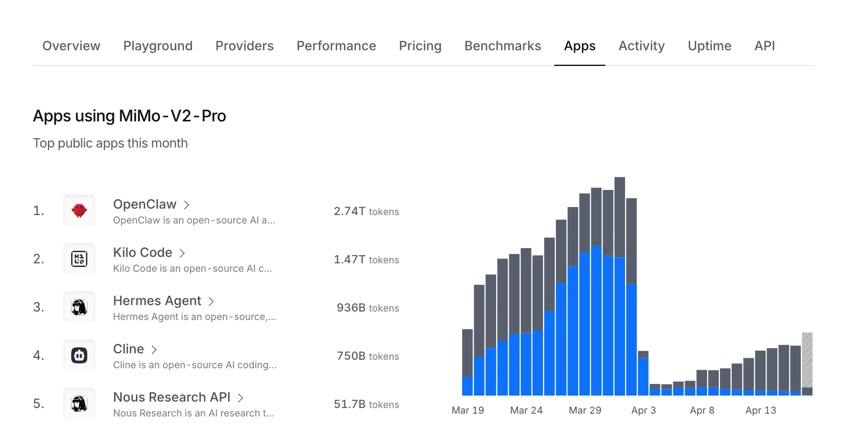This screenshot has height=443, width=868.
Task: Switch to the Overview tab
Action: pyautogui.click(x=71, y=46)
